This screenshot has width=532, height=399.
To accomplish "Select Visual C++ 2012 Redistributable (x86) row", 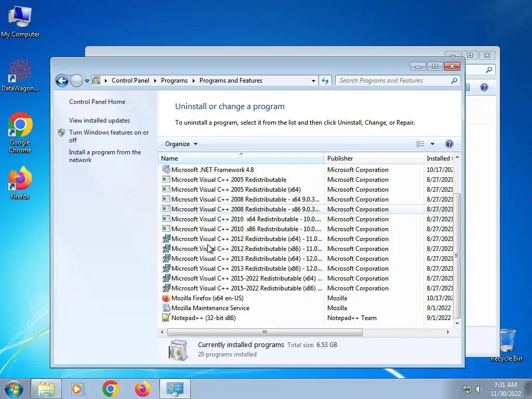I will pos(307,249).
